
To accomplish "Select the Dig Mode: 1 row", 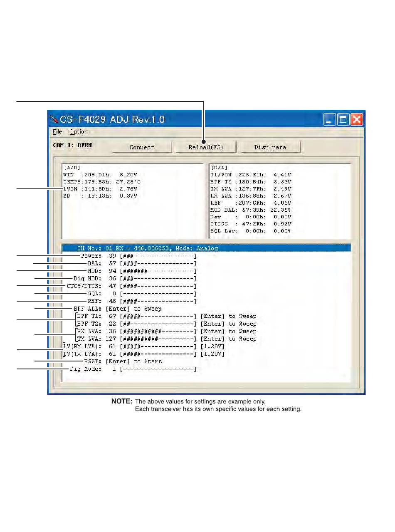I will pos(133,369).
